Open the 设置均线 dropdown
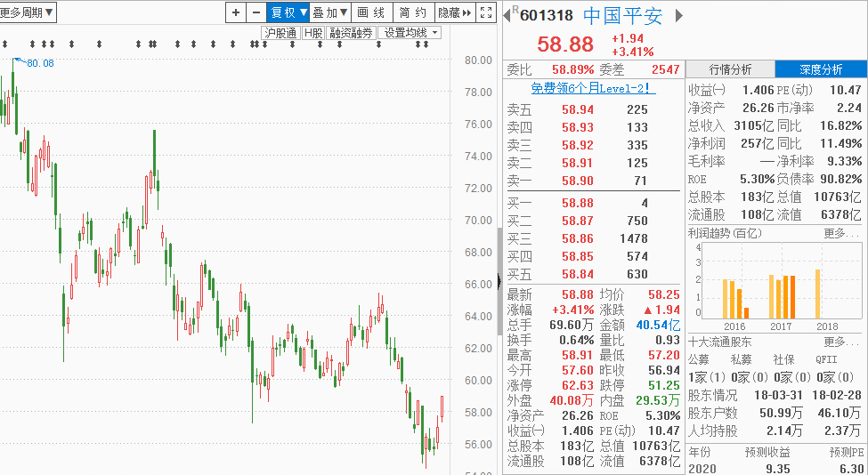This screenshot has height=475, width=868. [x=410, y=33]
